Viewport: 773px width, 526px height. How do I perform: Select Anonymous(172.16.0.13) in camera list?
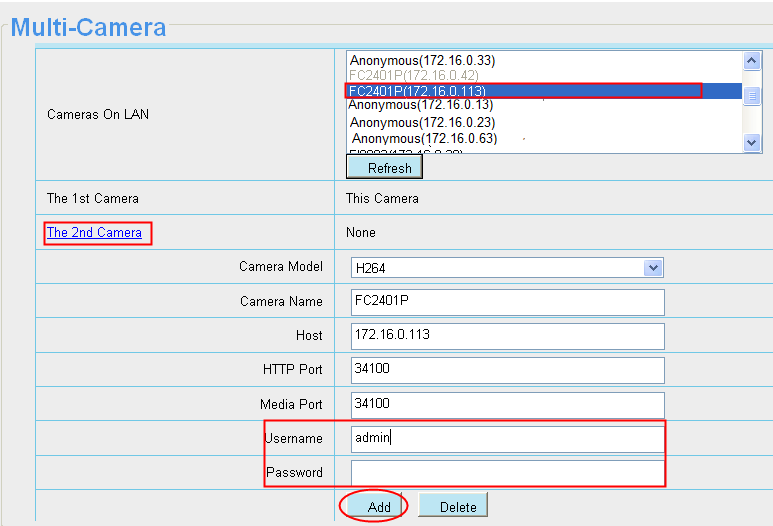pyautogui.click(x=420, y=105)
